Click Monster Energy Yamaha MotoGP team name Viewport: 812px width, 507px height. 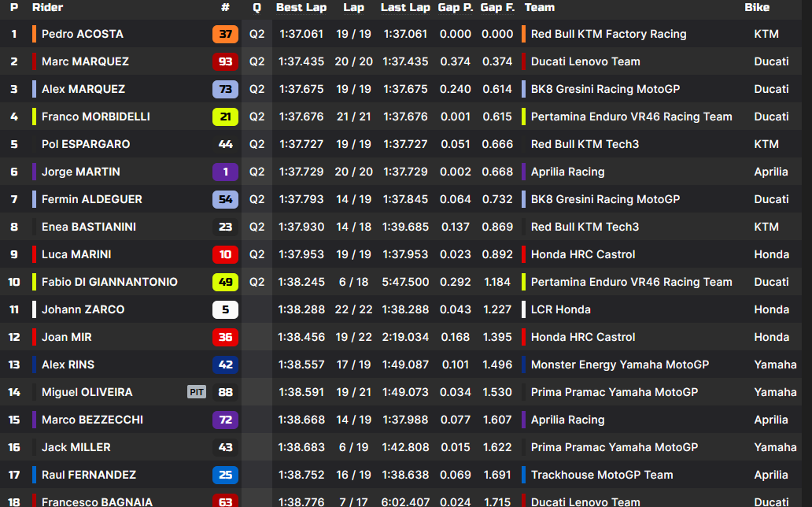(620, 365)
